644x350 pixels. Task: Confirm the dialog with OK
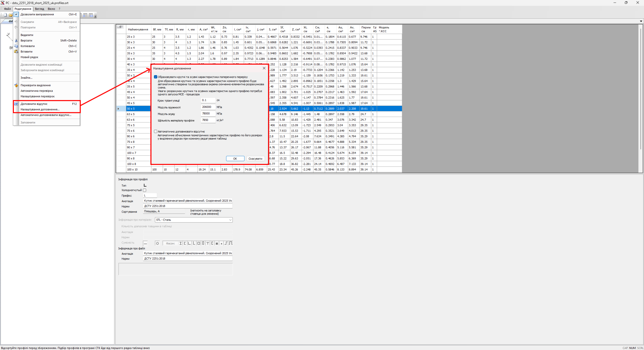235,159
